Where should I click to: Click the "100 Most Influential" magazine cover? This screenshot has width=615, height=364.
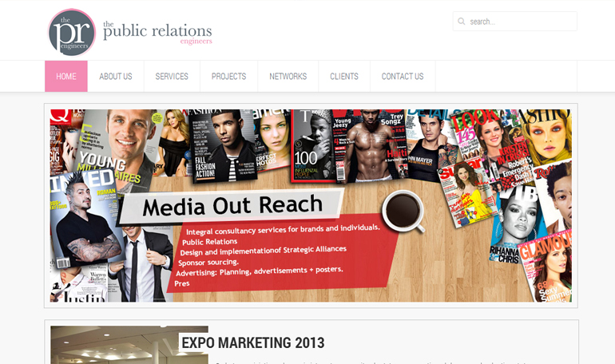[312, 146]
